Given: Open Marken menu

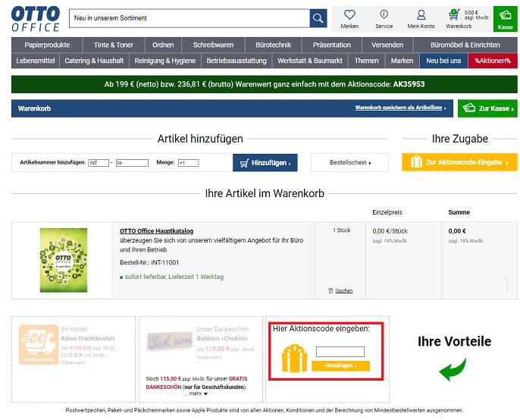Looking at the screenshot, I should click(402, 61).
